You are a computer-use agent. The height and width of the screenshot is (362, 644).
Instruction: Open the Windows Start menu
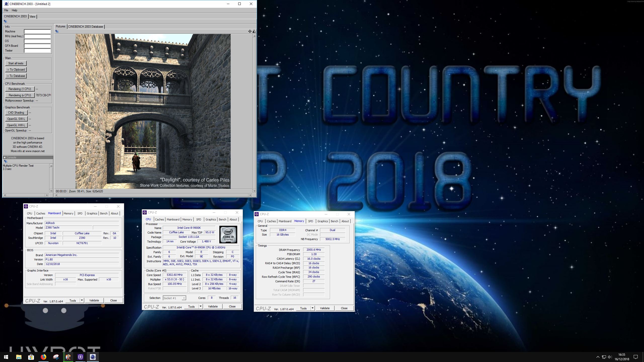(x=6, y=357)
